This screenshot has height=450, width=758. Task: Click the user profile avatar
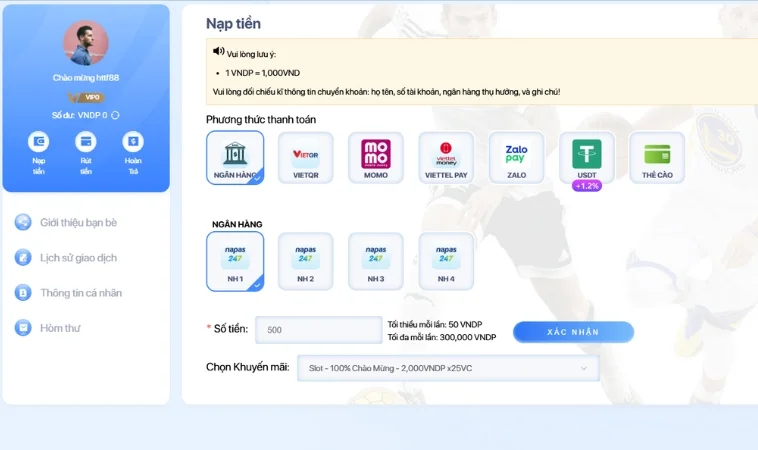pos(86,43)
